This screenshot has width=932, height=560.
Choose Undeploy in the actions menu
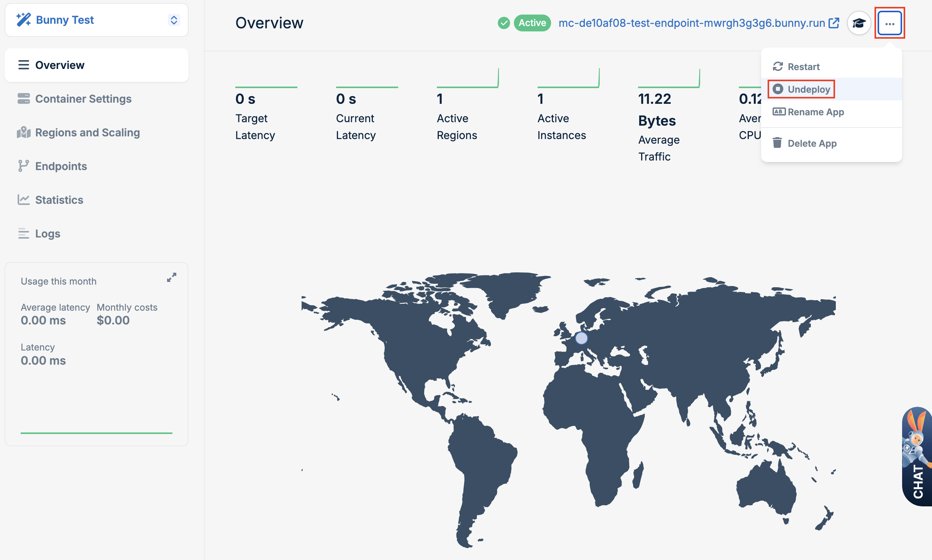tap(809, 89)
